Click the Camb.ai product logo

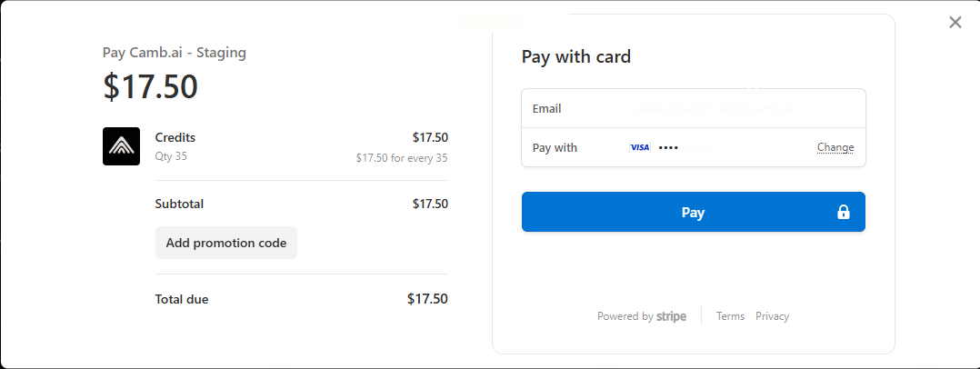point(121,146)
